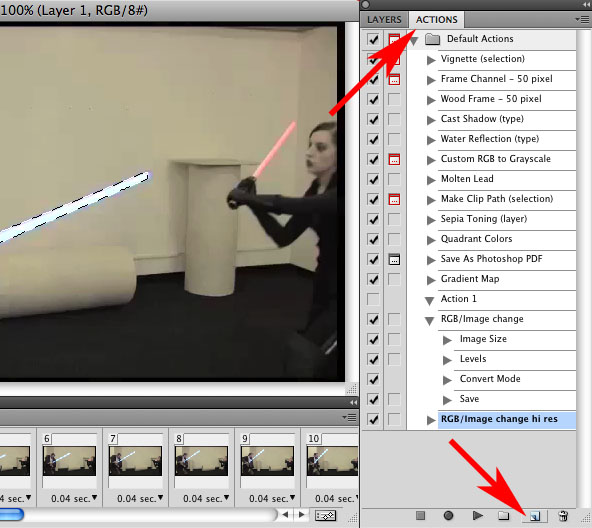Select the Actions tab

coord(436,19)
